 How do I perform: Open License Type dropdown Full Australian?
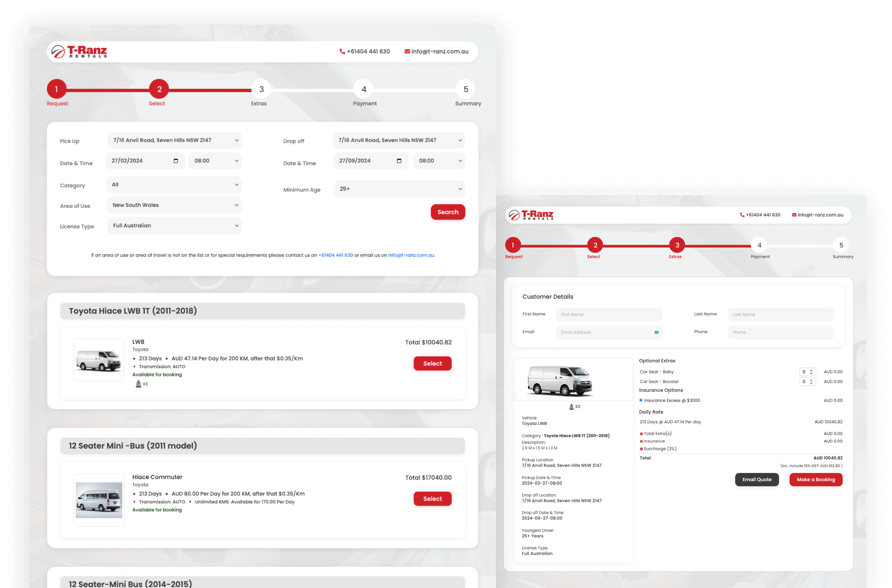click(174, 226)
